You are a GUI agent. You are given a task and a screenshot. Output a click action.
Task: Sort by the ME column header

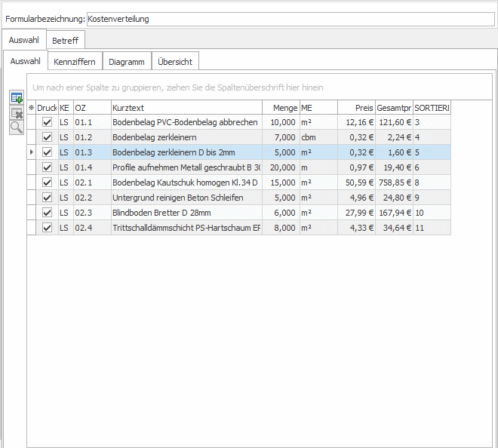(318, 108)
